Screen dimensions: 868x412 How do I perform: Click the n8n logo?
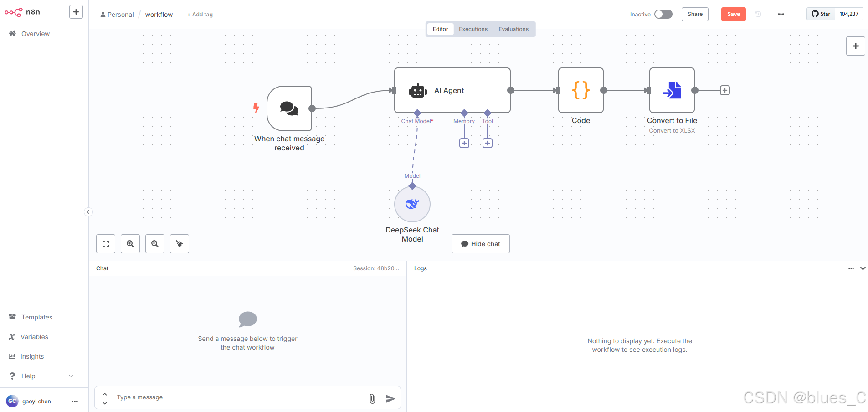click(x=22, y=12)
